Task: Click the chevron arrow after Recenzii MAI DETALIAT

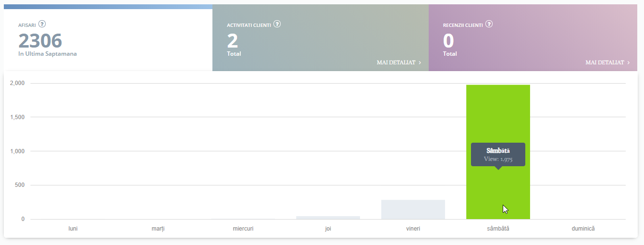Action: 628,62
